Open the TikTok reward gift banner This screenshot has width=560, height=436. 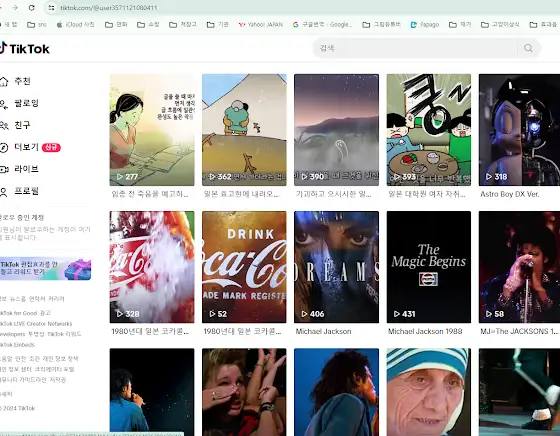[45, 269]
